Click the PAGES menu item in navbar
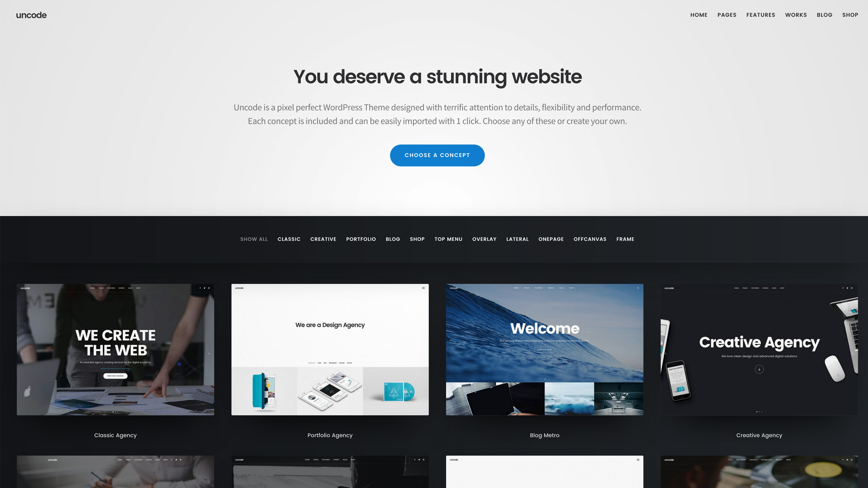The width and height of the screenshot is (868, 488). [727, 15]
